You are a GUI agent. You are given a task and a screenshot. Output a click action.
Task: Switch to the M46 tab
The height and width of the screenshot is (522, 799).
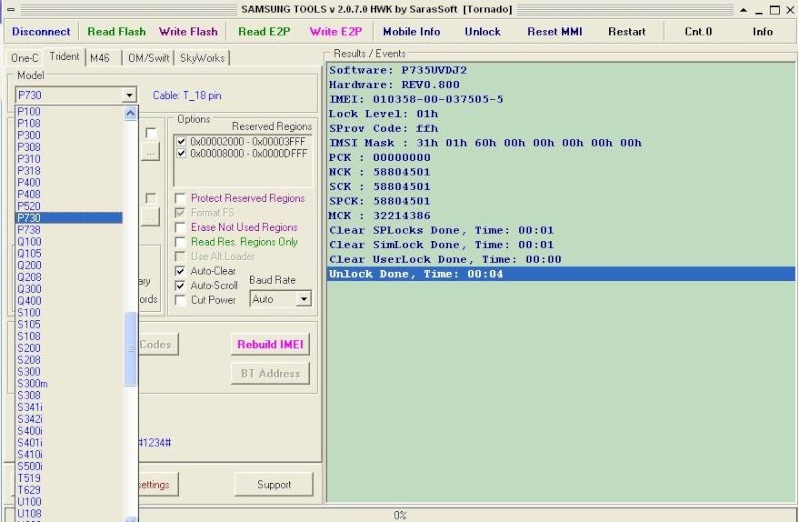(100, 58)
